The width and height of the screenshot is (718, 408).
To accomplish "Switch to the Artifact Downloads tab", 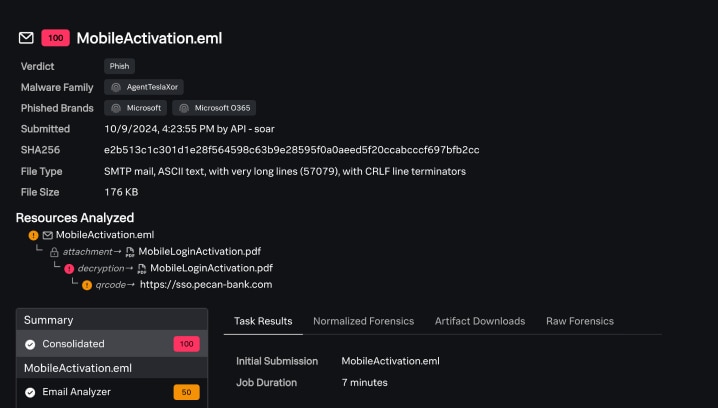I will 479,321.
